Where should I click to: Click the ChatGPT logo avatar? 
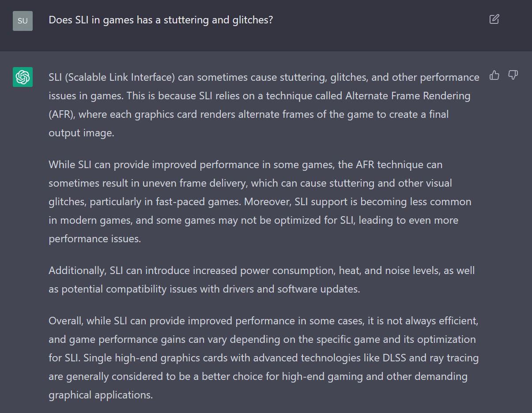(23, 77)
